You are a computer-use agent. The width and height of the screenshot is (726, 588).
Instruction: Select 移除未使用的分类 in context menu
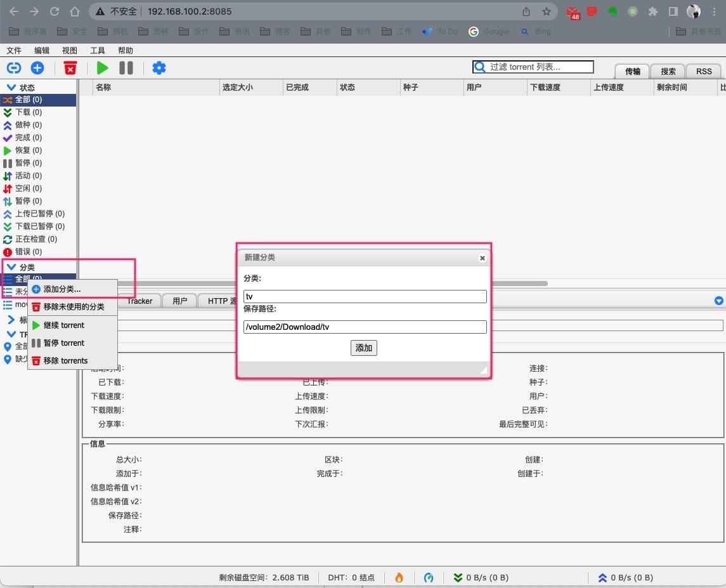click(74, 307)
